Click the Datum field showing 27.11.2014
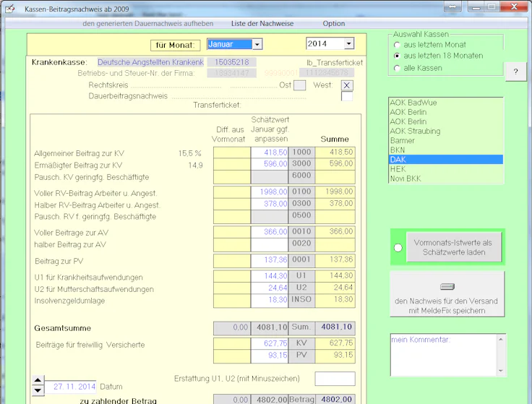Image resolution: width=532 pixels, height=404 pixels. click(71, 387)
